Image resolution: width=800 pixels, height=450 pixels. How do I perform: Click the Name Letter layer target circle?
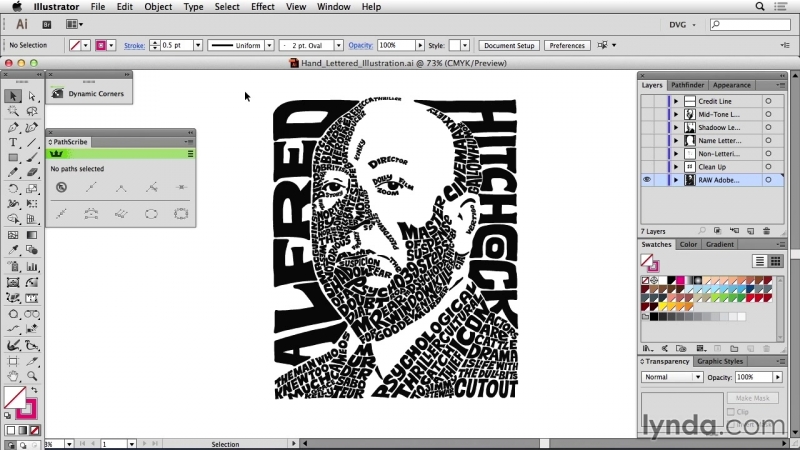(768, 140)
